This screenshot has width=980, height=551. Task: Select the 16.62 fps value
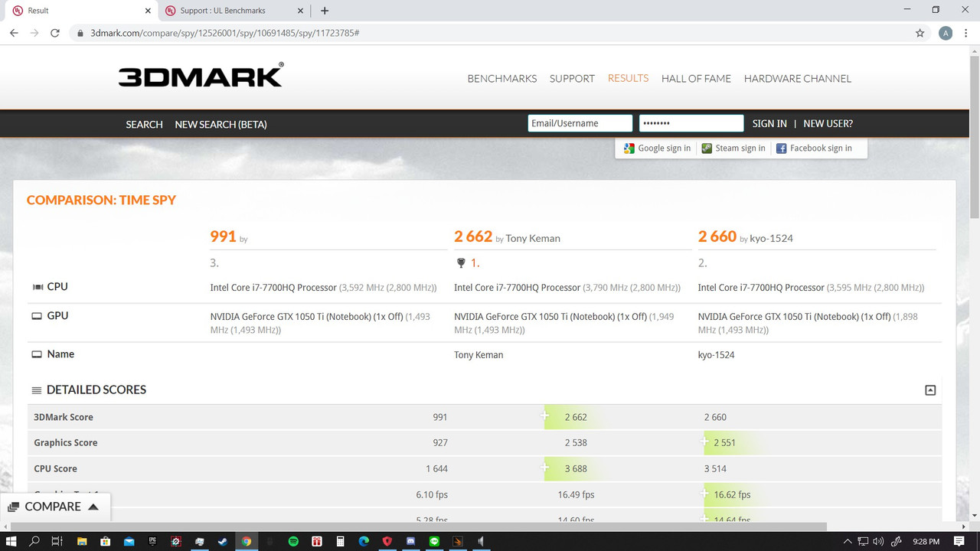[732, 494]
